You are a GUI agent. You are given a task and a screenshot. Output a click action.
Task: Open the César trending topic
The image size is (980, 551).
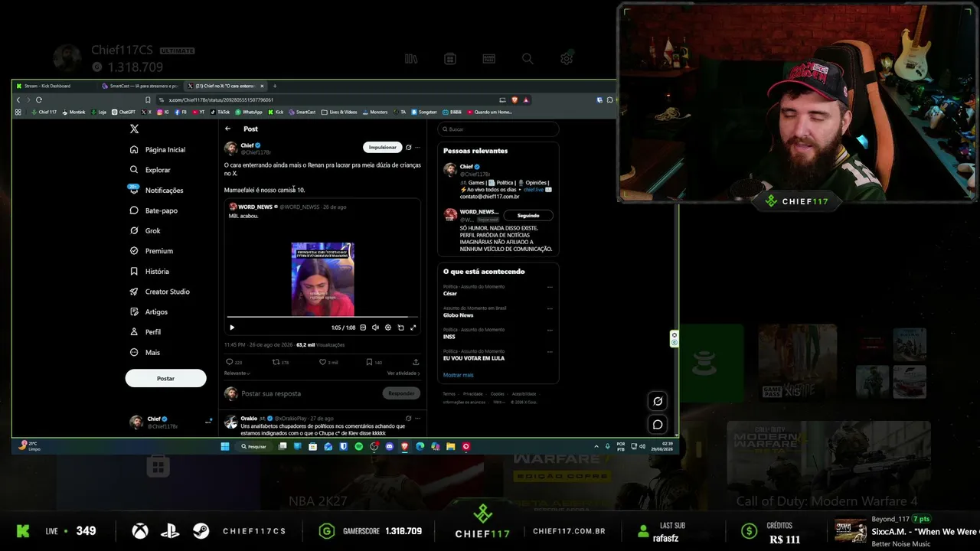(x=450, y=293)
